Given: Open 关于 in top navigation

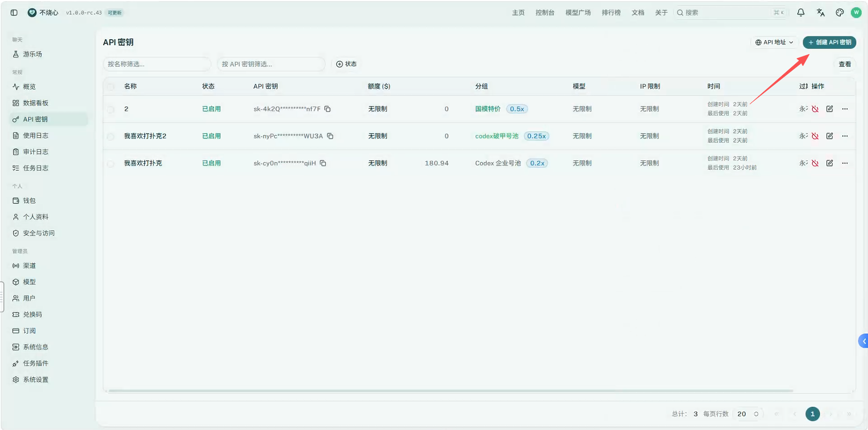Looking at the screenshot, I should point(661,13).
